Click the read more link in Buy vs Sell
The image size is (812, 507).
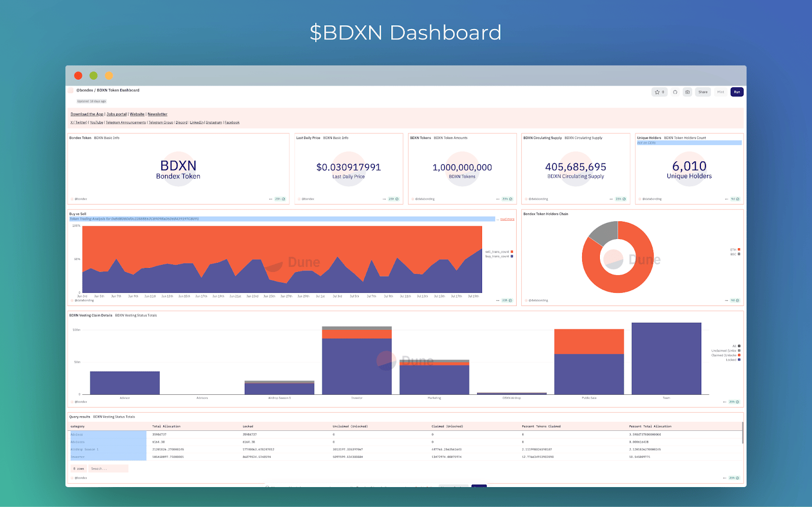point(507,219)
